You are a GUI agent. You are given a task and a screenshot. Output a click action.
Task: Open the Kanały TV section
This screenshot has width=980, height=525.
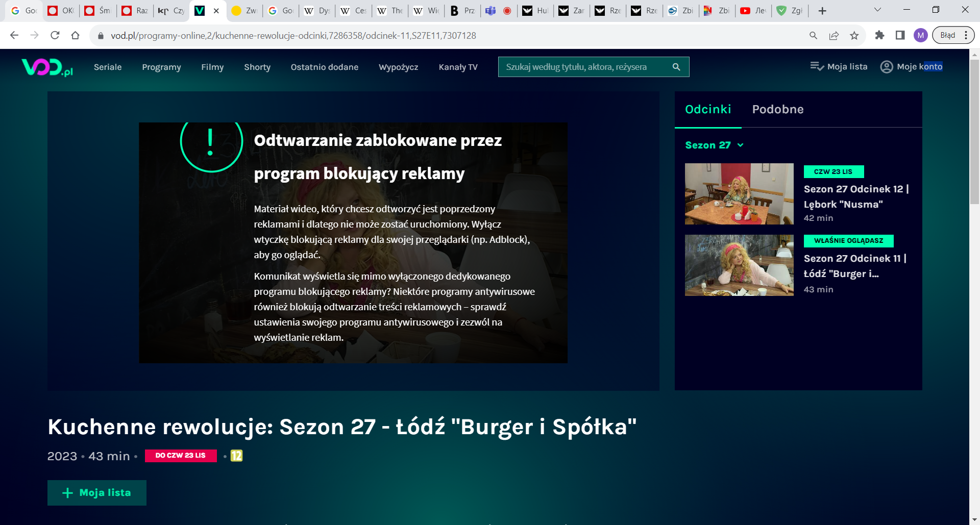[458, 67]
